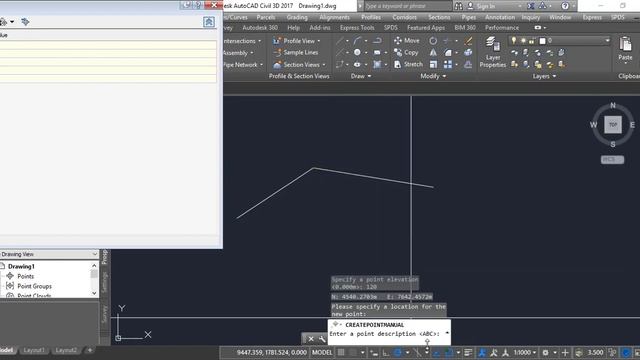Viewport: 640px width, 360px height.
Task: Expand the Layers panel
Action: (x=544, y=76)
